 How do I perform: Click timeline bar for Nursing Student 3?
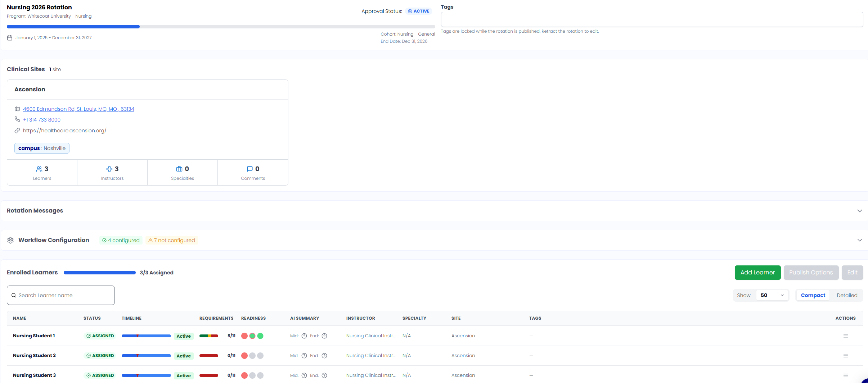pos(146,375)
